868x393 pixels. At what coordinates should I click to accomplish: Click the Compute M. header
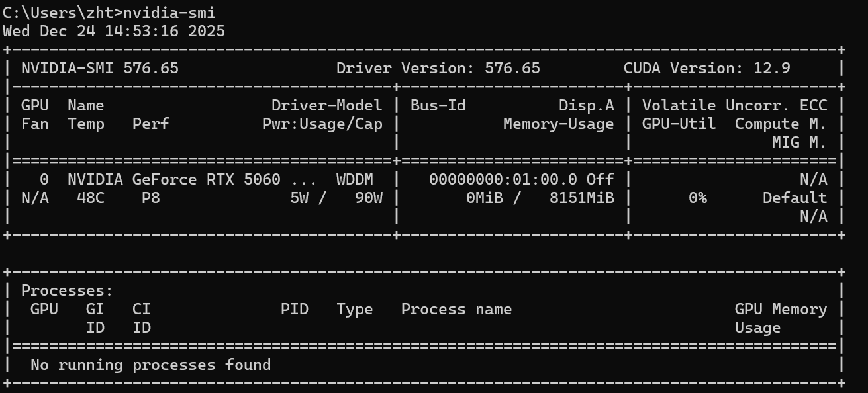pos(781,124)
